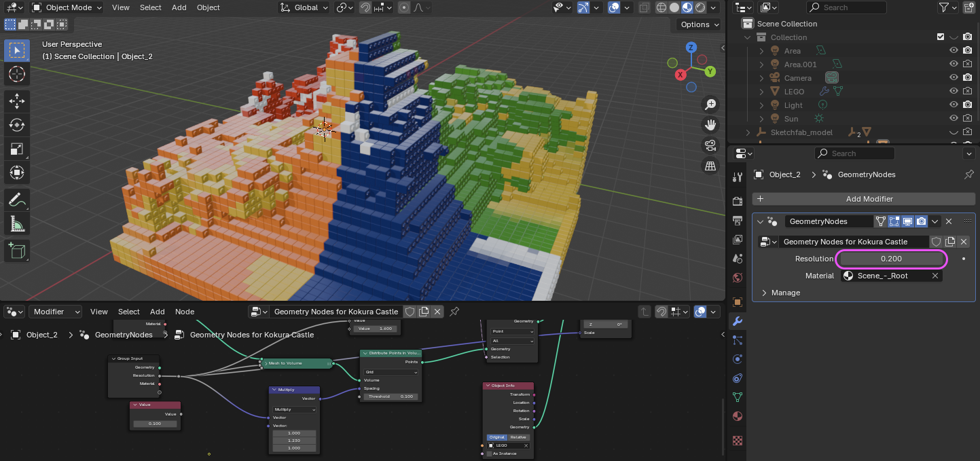Click the Add Modifier button
This screenshot has height=461, width=980.
tap(864, 199)
